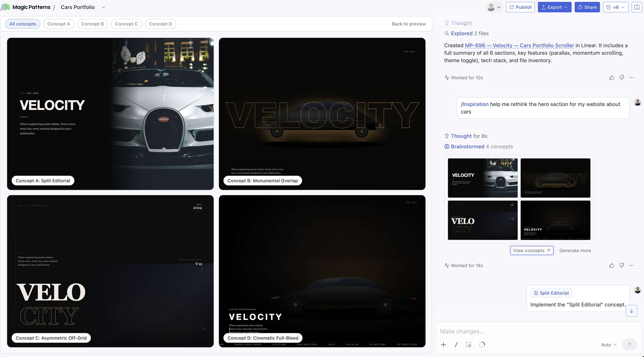Open the Cars Portfolio project dropdown chevron
The height and width of the screenshot is (357, 644).
click(103, 7)
